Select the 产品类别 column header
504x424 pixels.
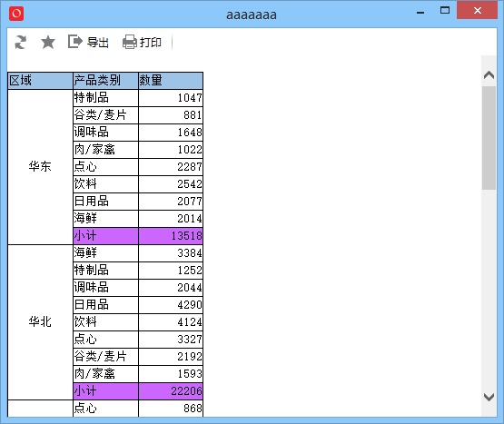[105, 81]
